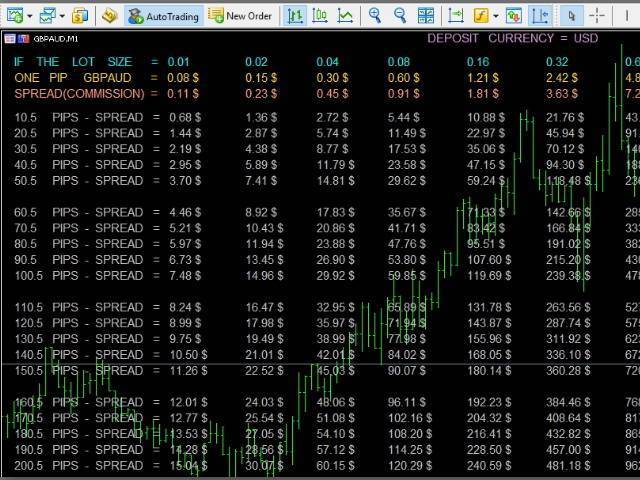Screen dimensions: 640x480
Task: Toggle the AutoTrading button
Action: [163, 15]
